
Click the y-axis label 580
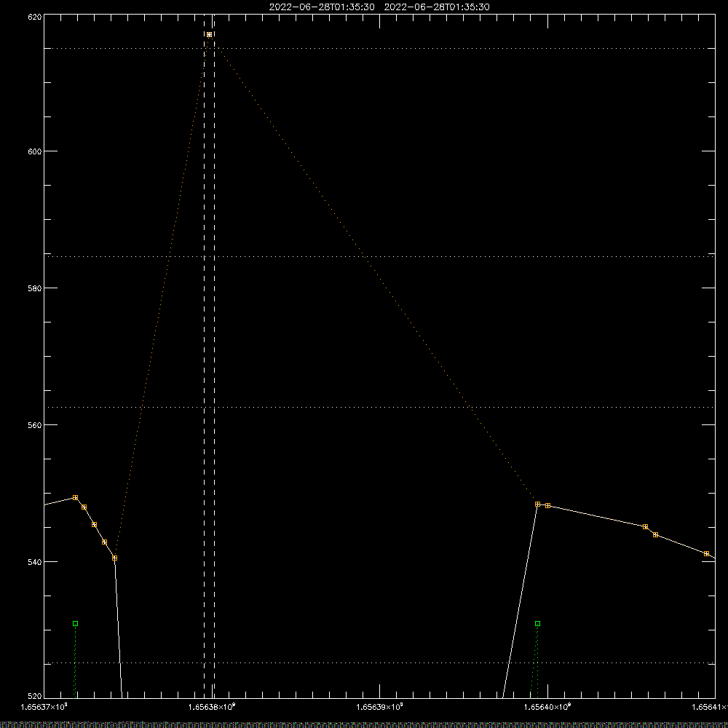click(35, 288)
